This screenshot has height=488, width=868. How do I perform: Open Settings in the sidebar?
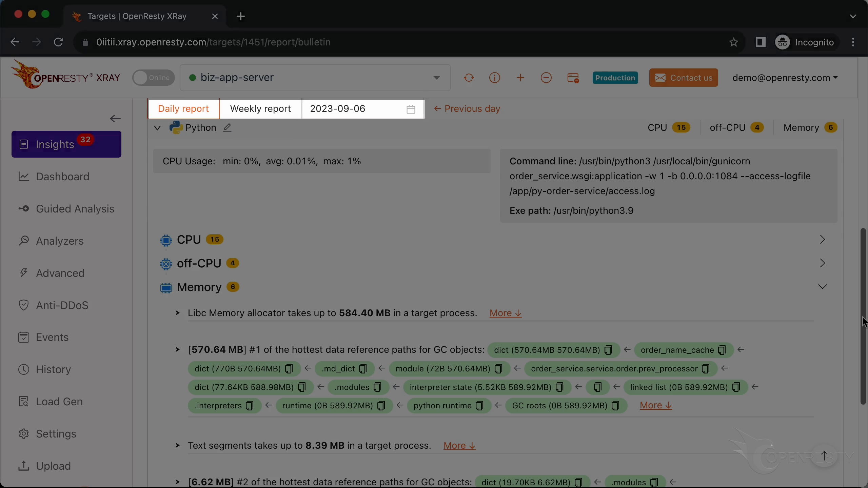[47, 434]
